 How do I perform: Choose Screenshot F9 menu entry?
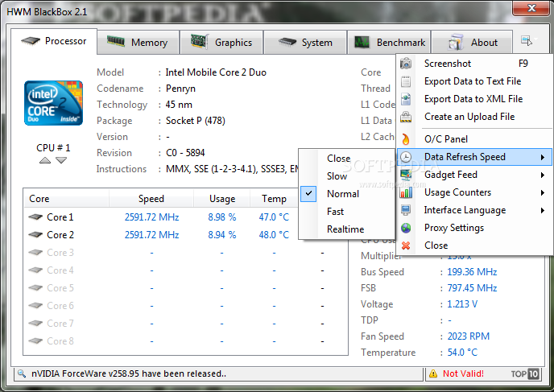[x=474, y=64]
